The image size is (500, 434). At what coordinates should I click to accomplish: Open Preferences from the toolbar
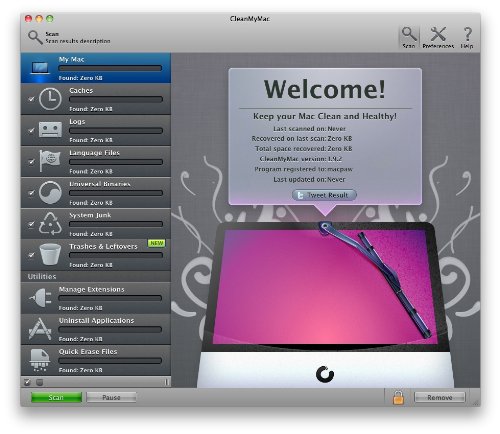pos(438,34)
